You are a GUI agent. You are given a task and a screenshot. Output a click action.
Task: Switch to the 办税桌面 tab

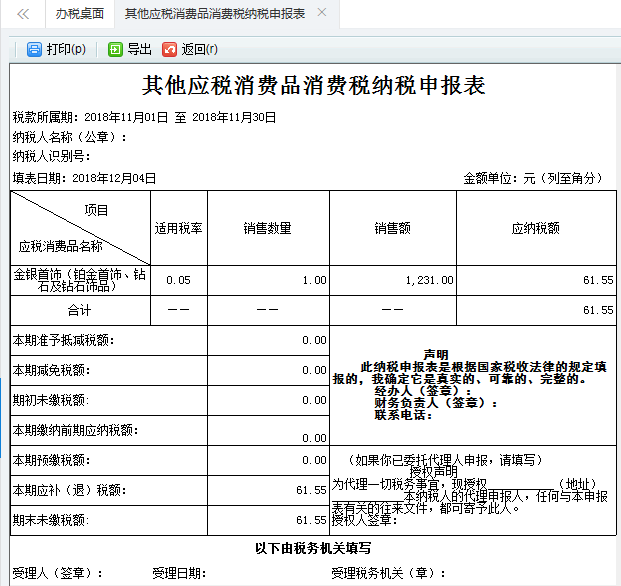click(x=80, y=14)
